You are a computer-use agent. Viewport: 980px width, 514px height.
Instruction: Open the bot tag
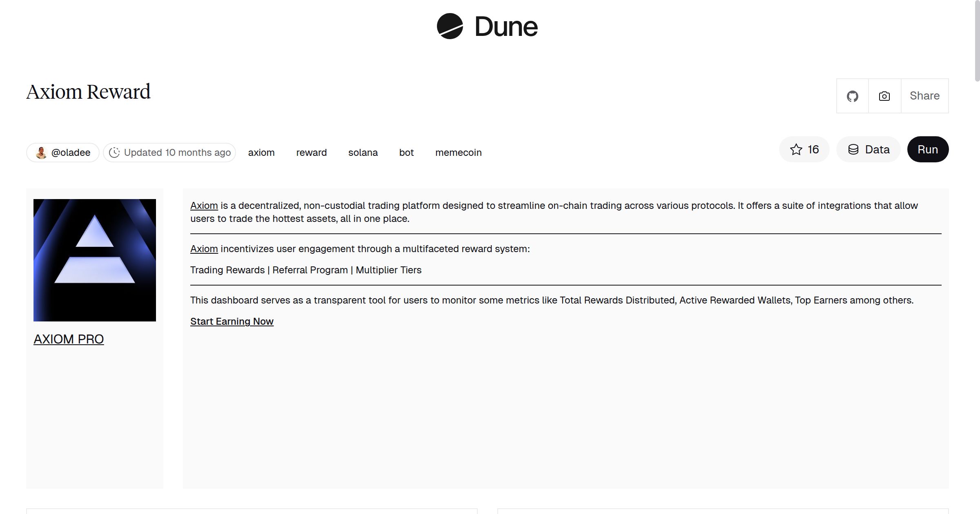pyautogui.click(x=406, y=152)
